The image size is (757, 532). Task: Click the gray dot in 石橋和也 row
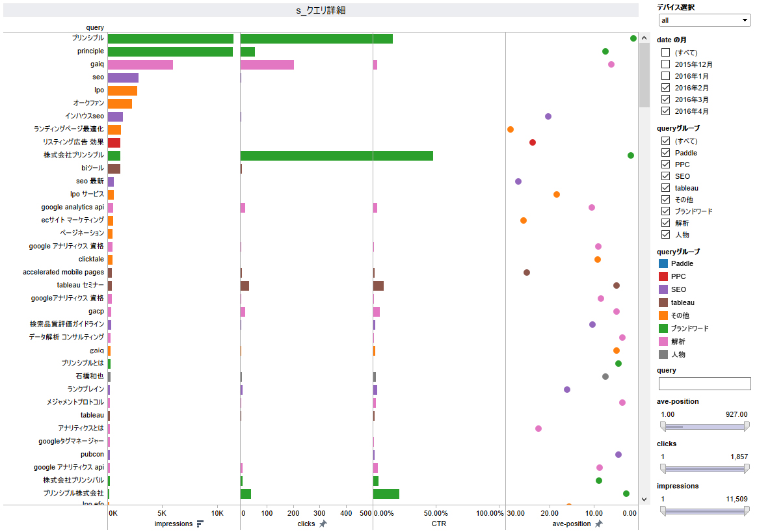pyautogui.click(x=605, y=377)
